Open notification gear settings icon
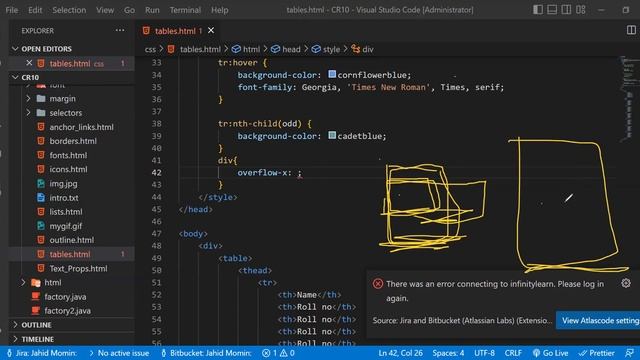Image resolution: width=640 pixels, height=360 pixels. pos(626,283)
